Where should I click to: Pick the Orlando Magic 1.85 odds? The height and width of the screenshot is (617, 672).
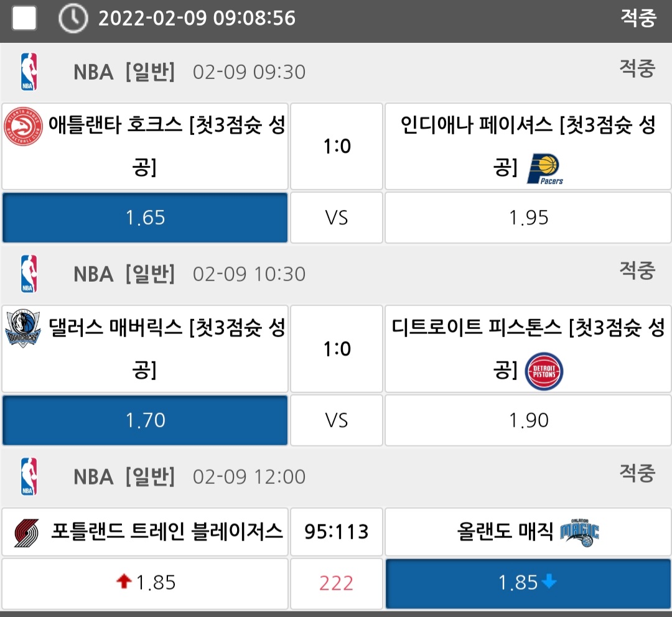(528, 583)
